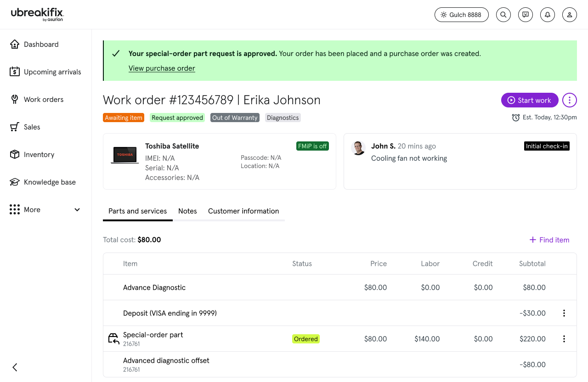Click the Out of Warranty tag

point(235,118)
